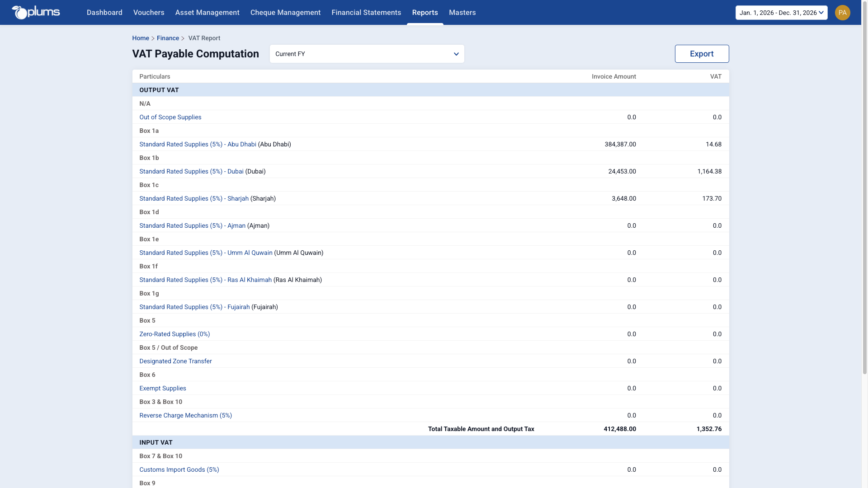Open the Vouchers menu
Image resolution: width=868 pixels, height=488 pixels.
click(x=149, y=13)
